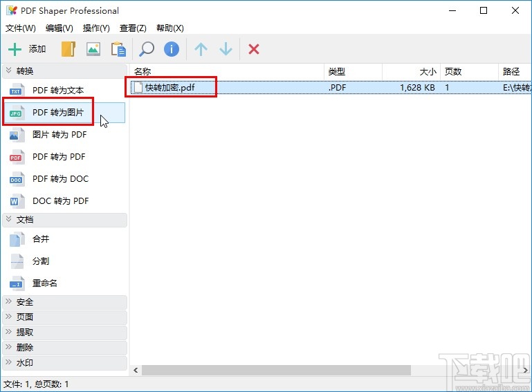The image size is (532, 392).
Task: Click the add-image toolbar icon
Action: point(93,49)
